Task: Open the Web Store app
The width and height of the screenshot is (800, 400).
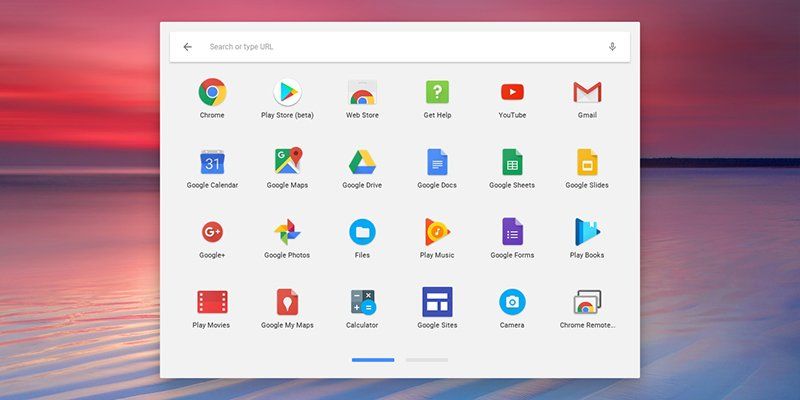Action: coord(362,93)
